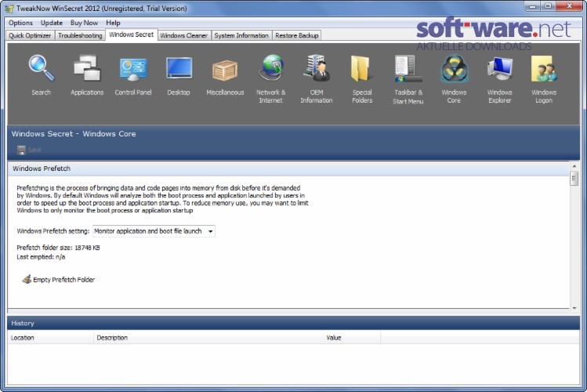
Task: Minimize the TweakNow WinSecret window
Action: pyautogui.click(x=532, y=6)
